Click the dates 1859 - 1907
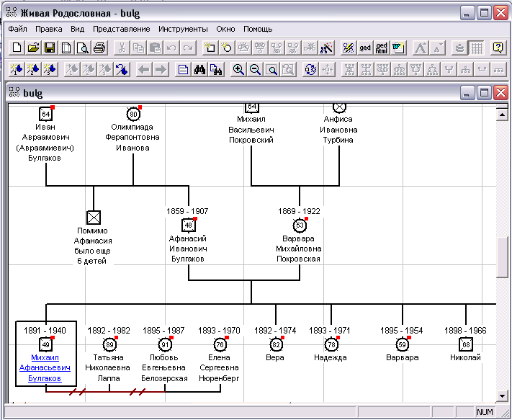The width and height of the screenshot is (512, 420). 187,211
